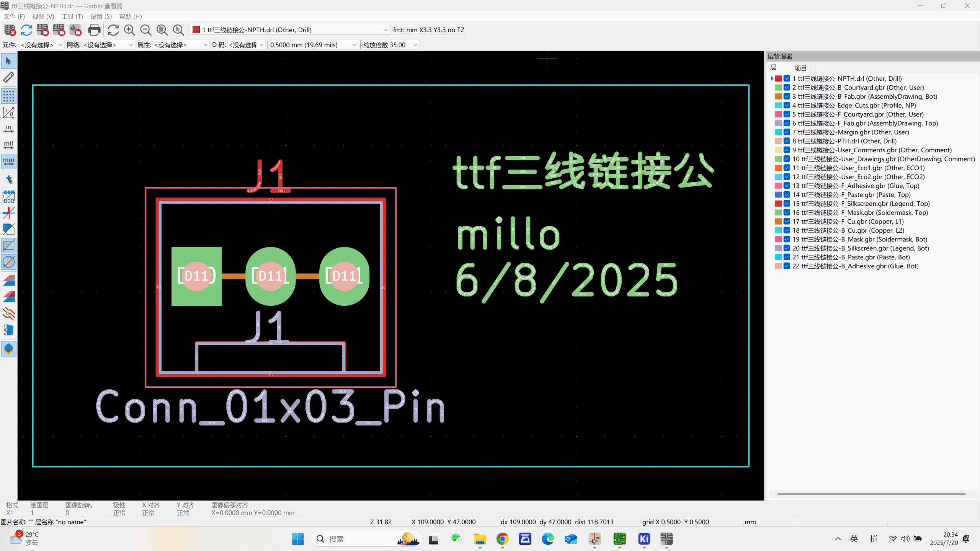
Task: Click the Zoom Out toolbar icon
Action: point(146,30)
